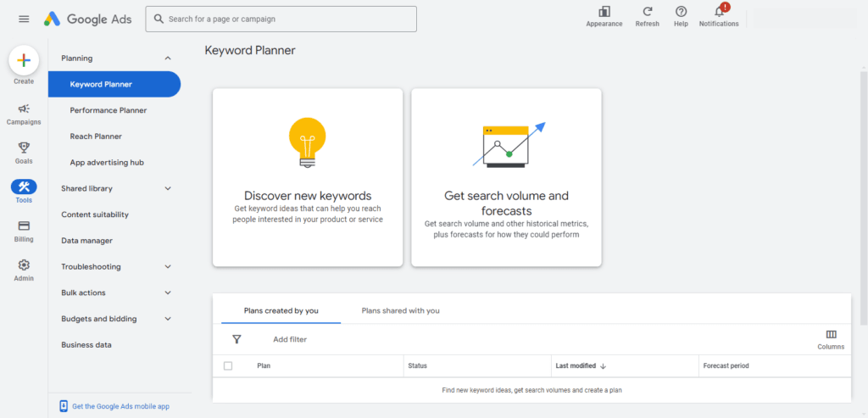Click the Forecast period column header
868x418 pixels.
pos(726,366)
